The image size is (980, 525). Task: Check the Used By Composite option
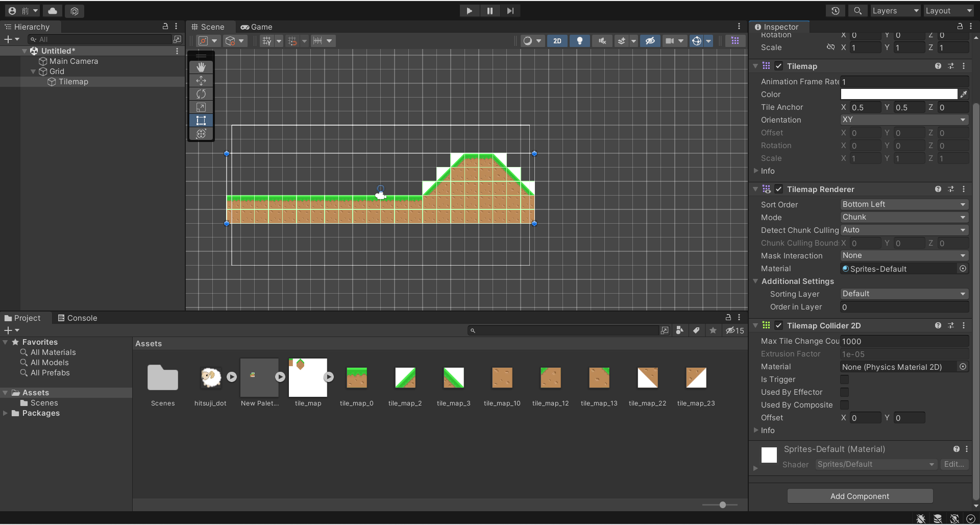[845, 405]
